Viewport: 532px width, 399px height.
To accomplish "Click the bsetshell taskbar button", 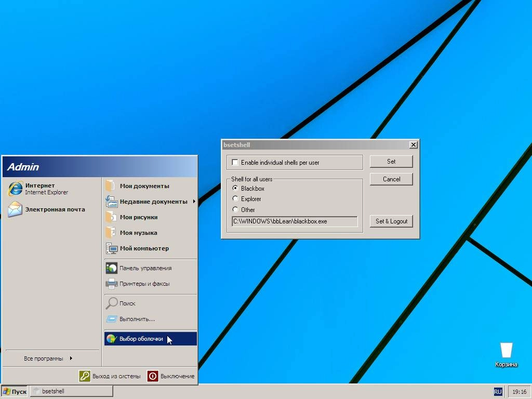I will pos(72,391).
